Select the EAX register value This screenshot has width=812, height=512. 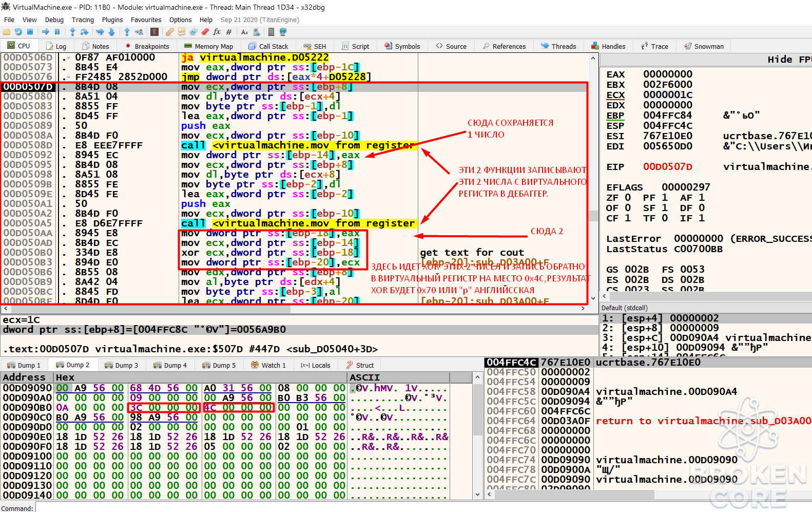click(x=668, y=74)
